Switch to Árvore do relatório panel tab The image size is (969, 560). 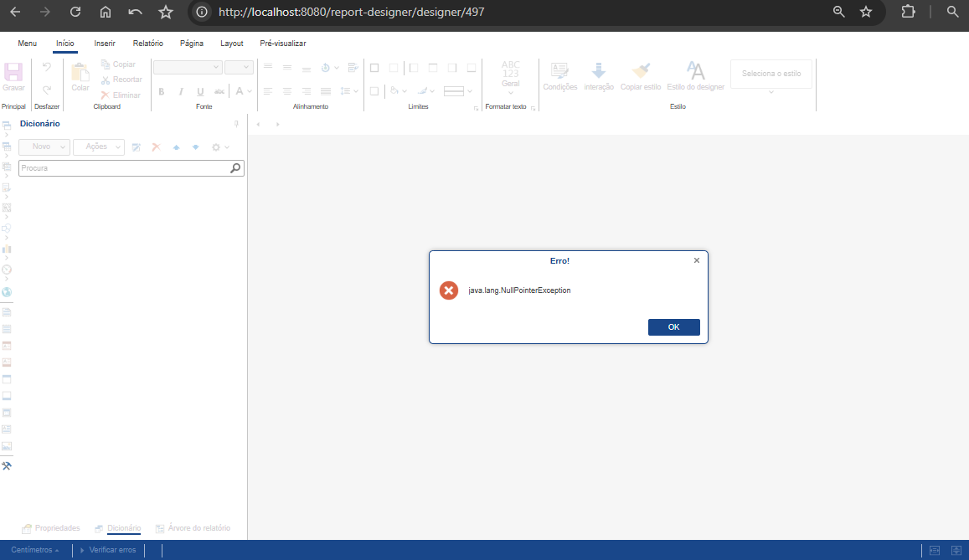(x=193, y=528)
